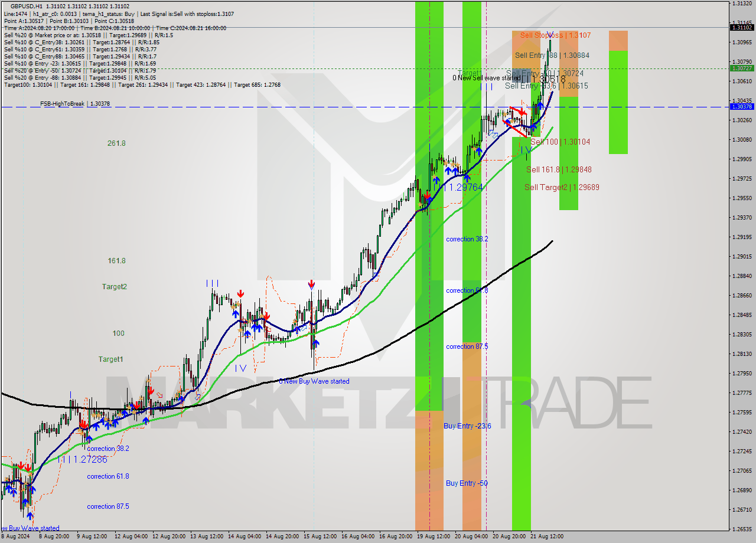Select 'correction 87.5' above Buy Entry -23.6

pyautogui.click(x=467, y=346)
